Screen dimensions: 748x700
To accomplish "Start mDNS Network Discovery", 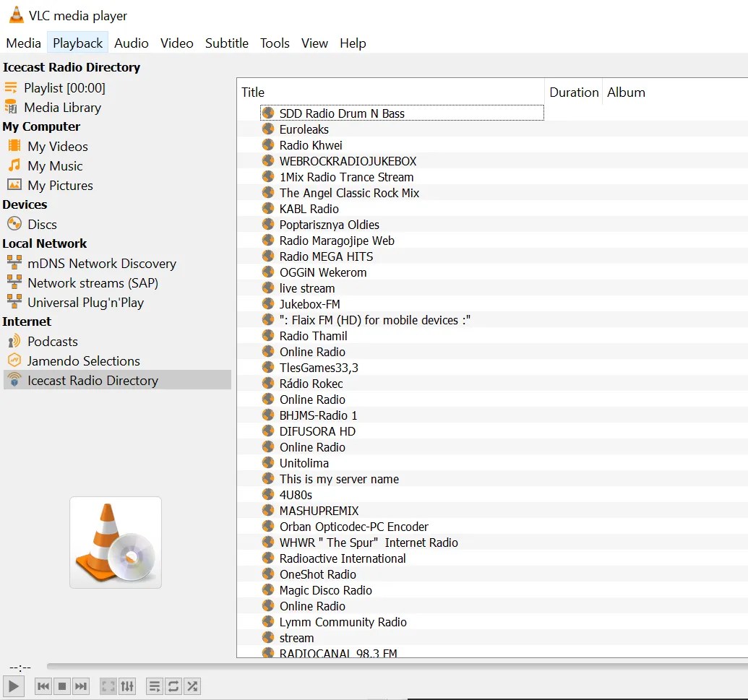I will tap(101, 263).
